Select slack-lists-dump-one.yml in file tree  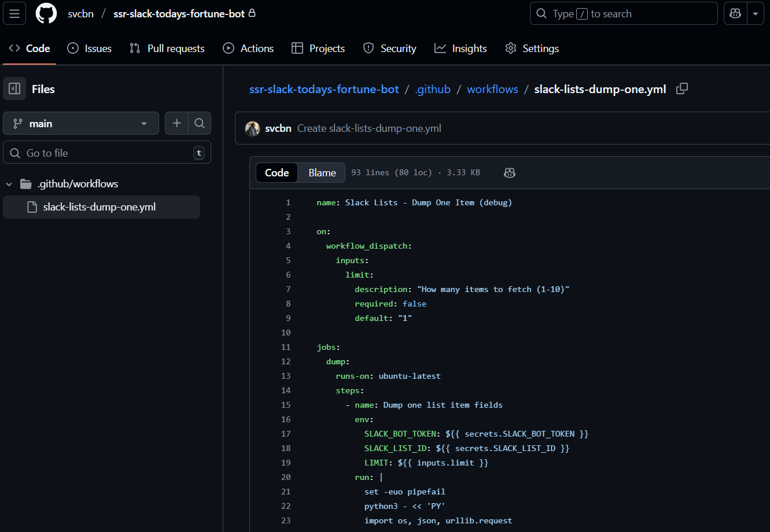(102, 207)
